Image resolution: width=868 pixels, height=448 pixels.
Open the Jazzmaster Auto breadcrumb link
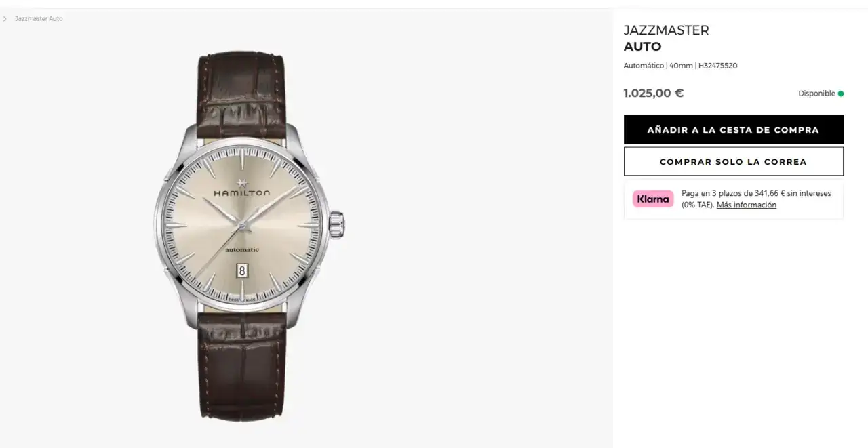39,19
